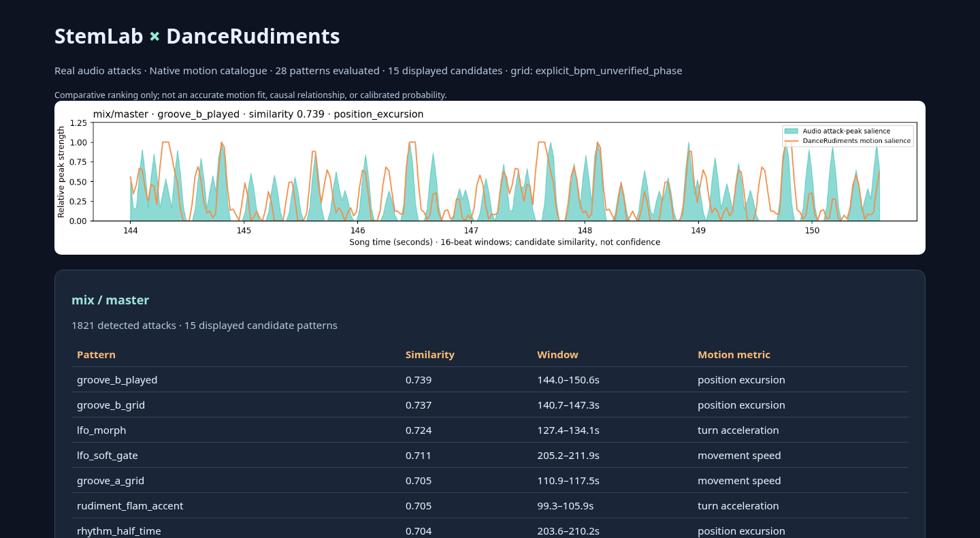Click 'position excursion' in the rhythm_half_time row

(x=741, y=531)
